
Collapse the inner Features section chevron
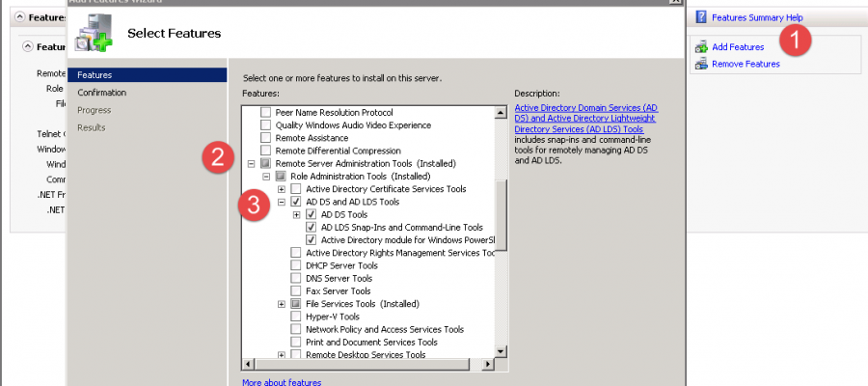click(x=28, y=46)
